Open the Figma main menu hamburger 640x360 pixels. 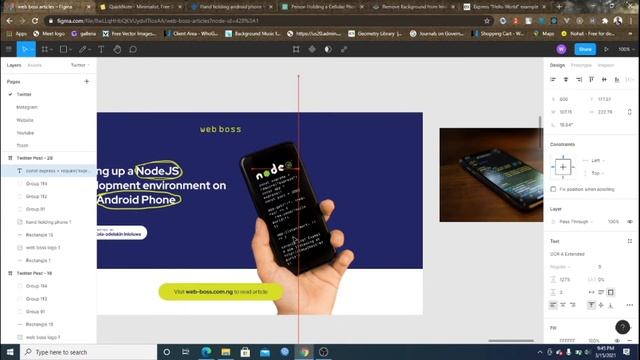coord(9,49)
